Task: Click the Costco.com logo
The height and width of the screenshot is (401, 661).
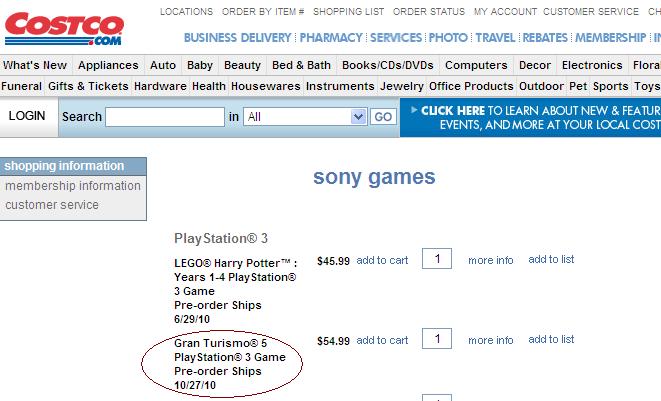Action: coord(64,28)
